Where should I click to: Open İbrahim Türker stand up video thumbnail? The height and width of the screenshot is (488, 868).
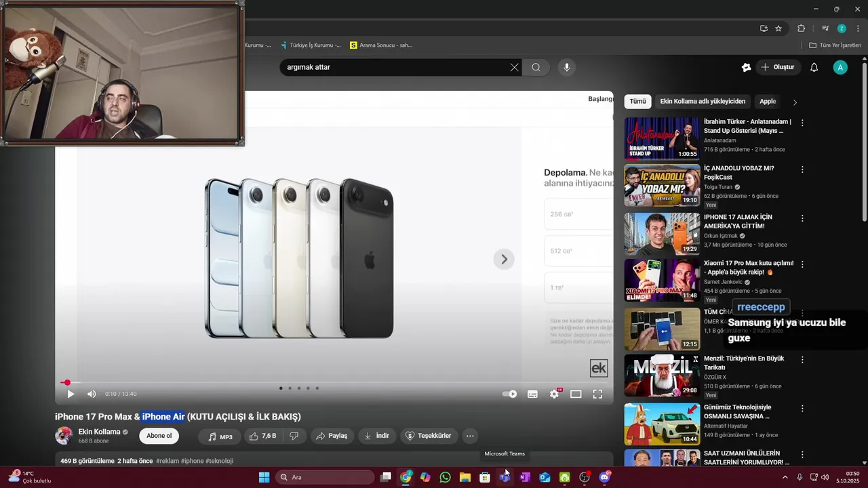662,138
